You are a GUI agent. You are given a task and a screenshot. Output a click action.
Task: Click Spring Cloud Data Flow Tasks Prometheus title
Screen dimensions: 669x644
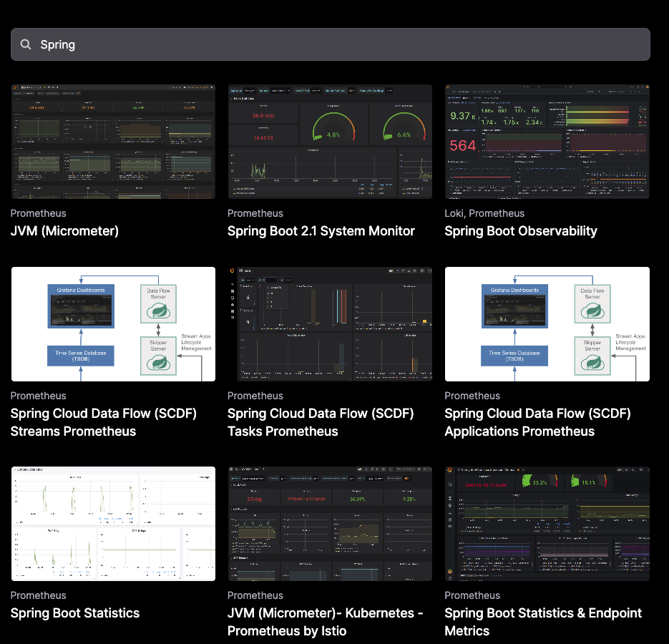point(321,422)
